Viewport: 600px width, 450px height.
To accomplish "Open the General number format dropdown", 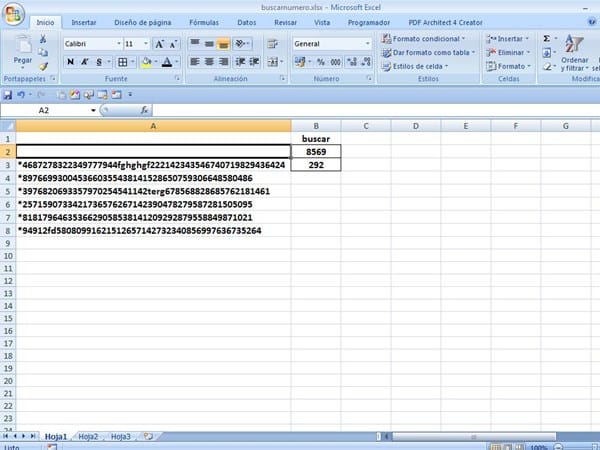I will click(x=367, y=44).
